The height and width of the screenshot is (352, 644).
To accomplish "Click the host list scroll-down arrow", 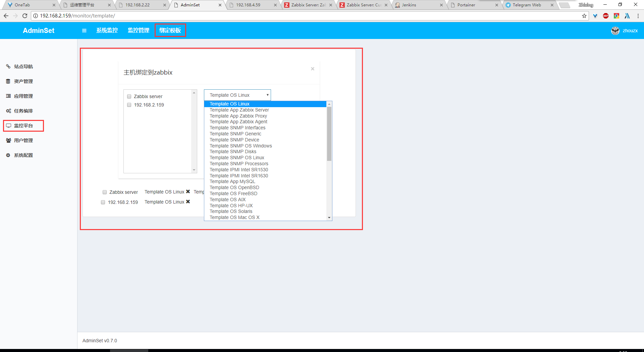I will click(194, 170).
